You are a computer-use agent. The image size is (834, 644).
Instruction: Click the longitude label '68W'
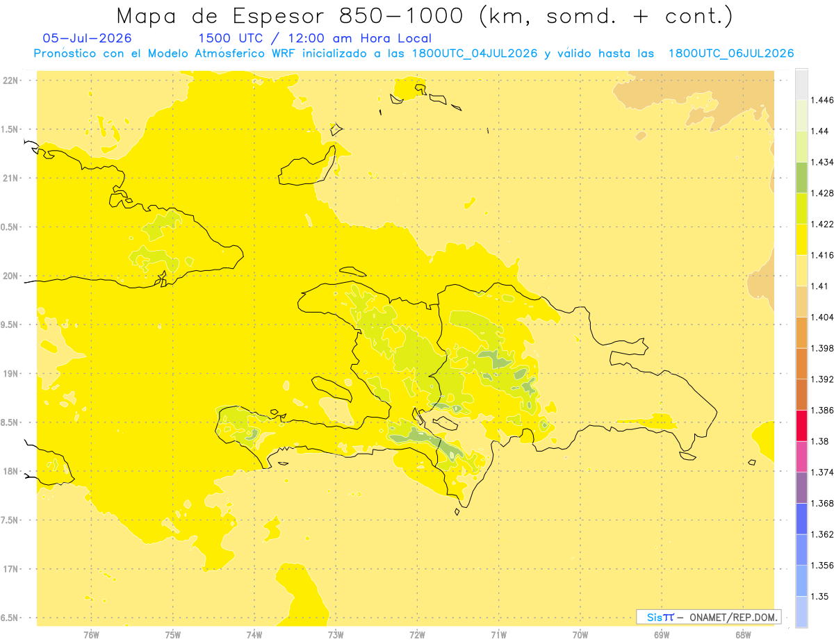[743, 635]
